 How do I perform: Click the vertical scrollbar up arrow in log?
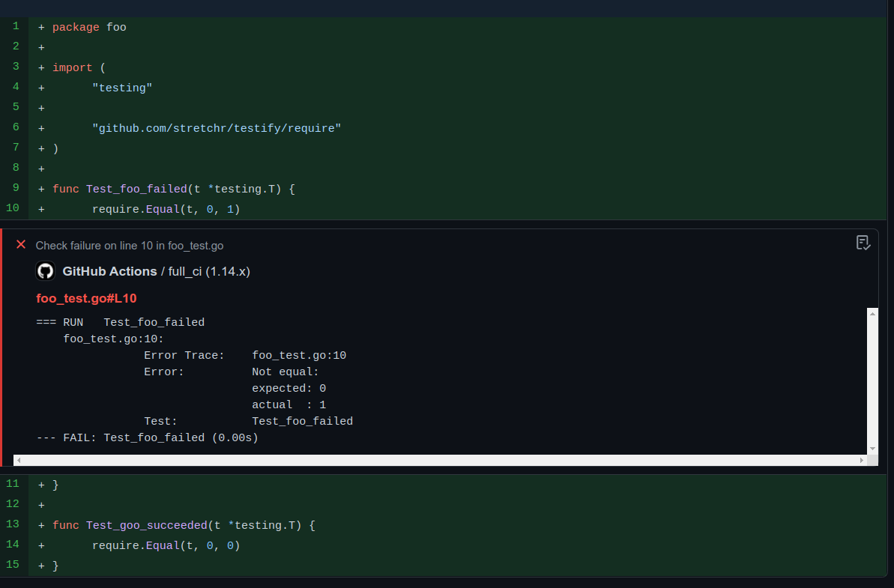872,314
